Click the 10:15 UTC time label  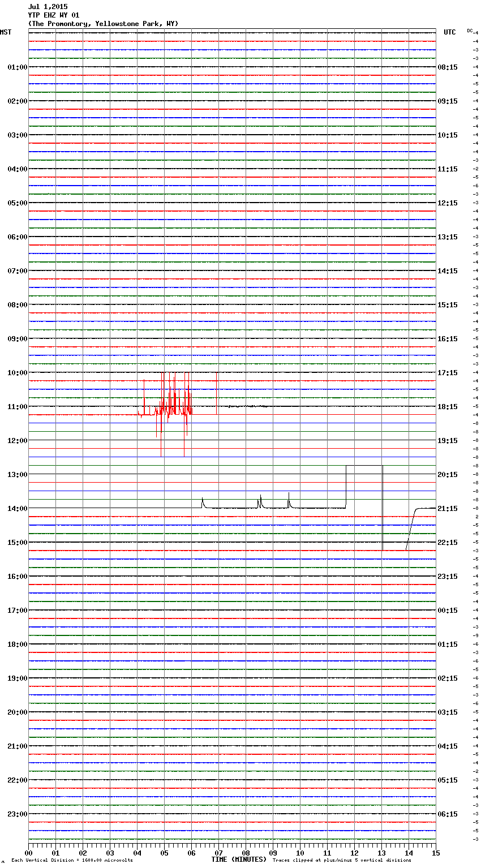[448, 135]
